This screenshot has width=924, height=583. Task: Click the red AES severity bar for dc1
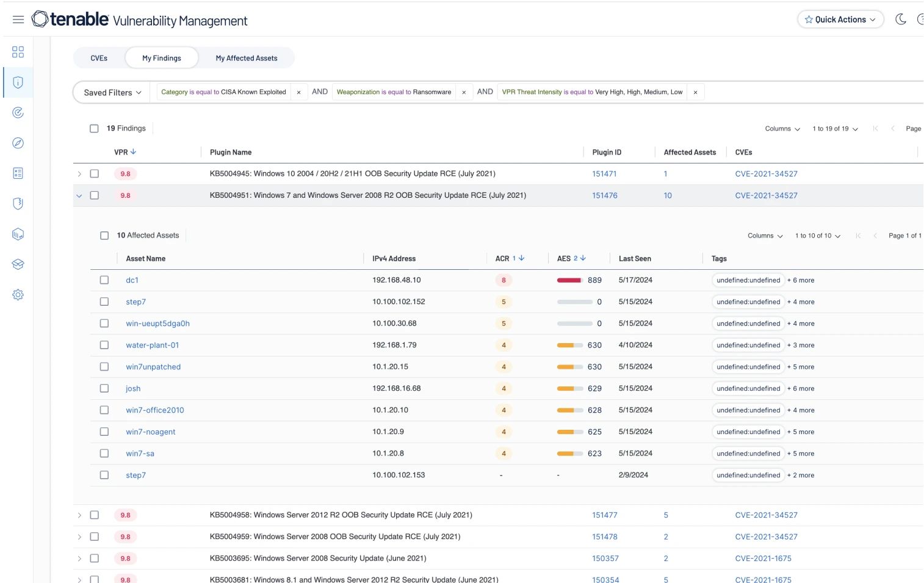click(569, 280)
